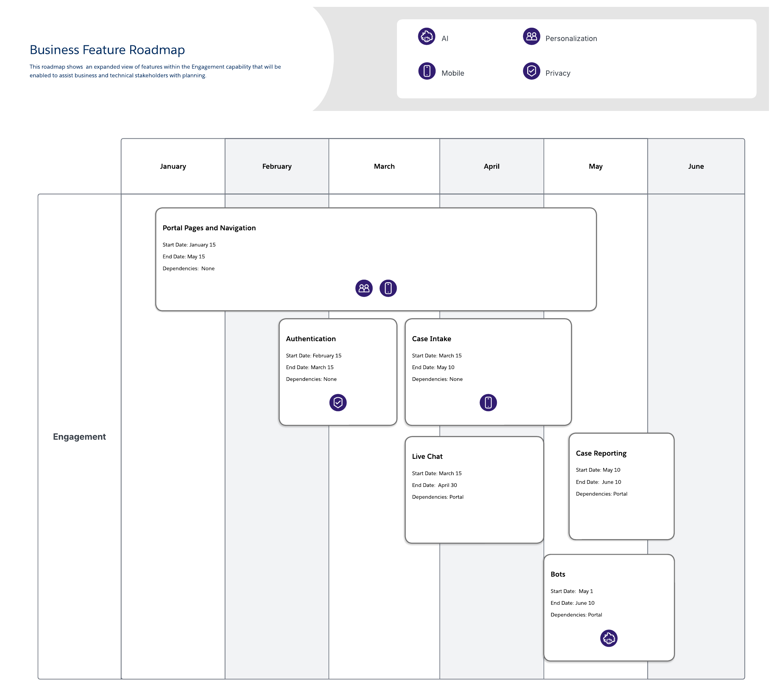Click the Privacy shield icon in the legend

(x=531, y=71)
